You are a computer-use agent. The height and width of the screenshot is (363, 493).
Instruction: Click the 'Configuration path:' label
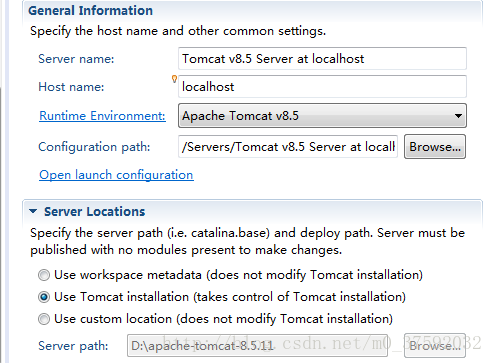(x=94, y=147)
